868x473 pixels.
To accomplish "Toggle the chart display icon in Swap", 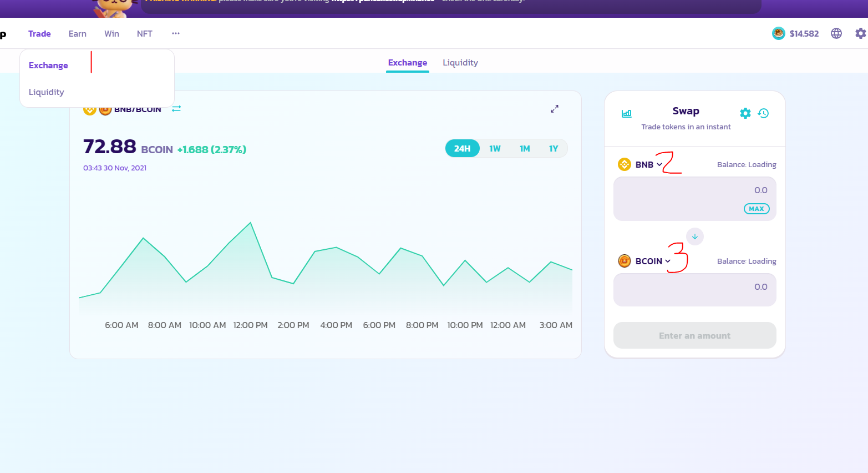I will (627, 113).
